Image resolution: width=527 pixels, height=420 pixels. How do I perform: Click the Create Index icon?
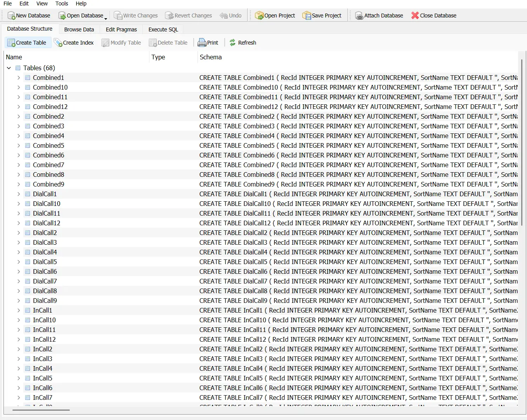58,43
